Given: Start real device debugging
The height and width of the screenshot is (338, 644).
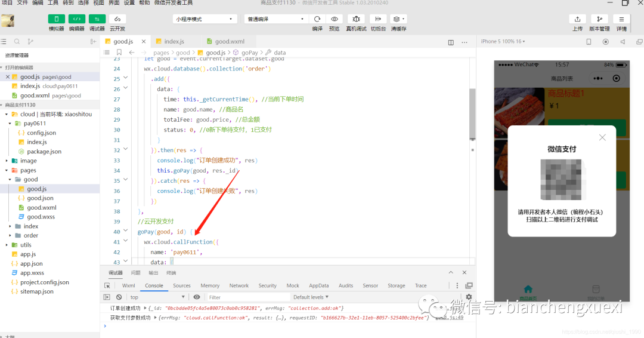Looking at the screenshot, I should tap(356, 19).
